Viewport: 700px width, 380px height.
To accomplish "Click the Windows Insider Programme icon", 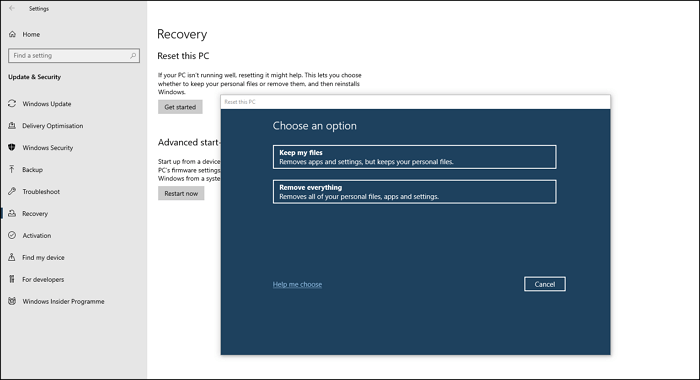I will click(12, 301).
